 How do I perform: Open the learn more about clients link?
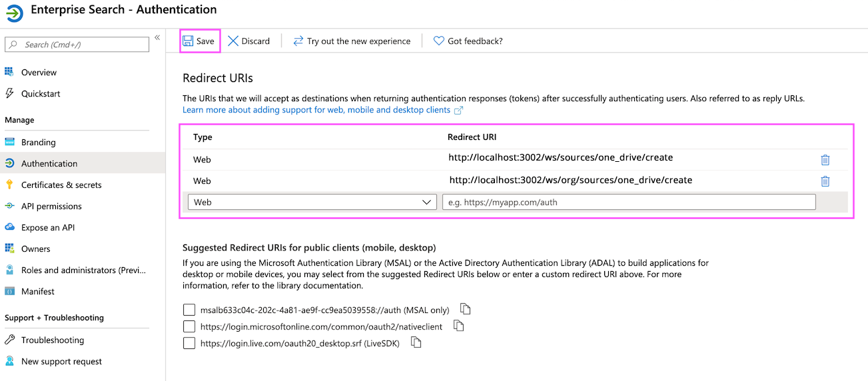click(x=318, y=109)
